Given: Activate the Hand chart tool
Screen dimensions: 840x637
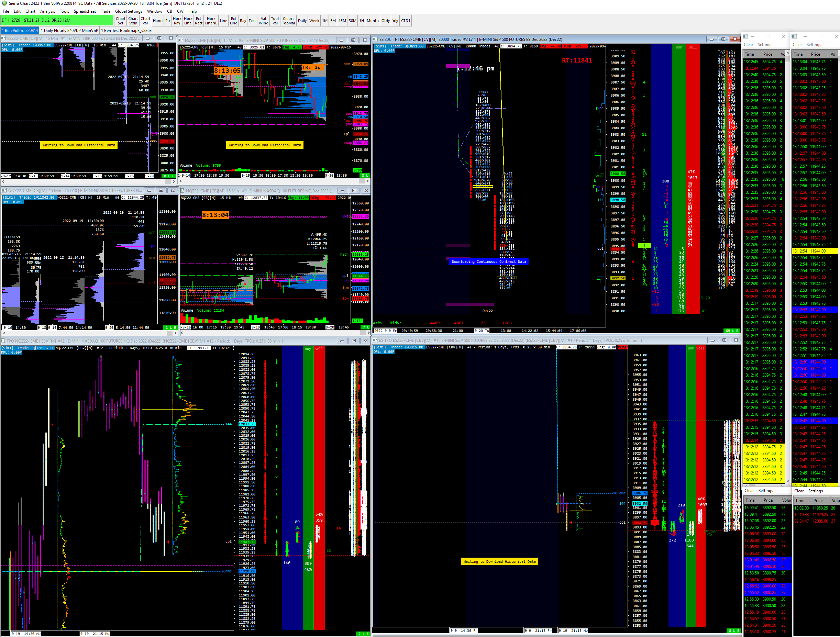Looking at the screenshot, I should pyautogui.click(x=158, y=21).
